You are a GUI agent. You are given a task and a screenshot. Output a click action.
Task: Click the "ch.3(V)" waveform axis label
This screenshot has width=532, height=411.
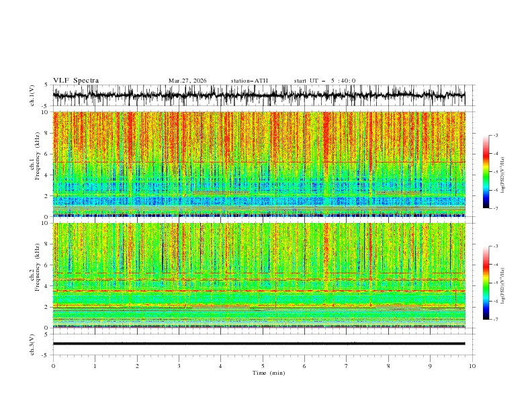[x=32, y=345]
